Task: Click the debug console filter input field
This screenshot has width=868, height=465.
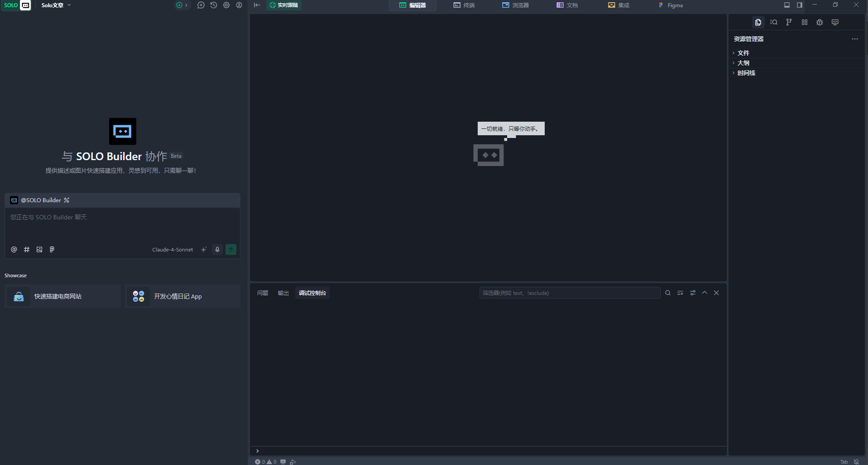Action: click(569, 293)
